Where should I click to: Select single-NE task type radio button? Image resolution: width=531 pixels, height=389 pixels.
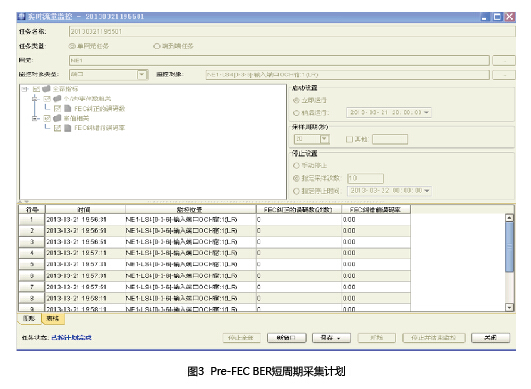(x=72, y=46)
